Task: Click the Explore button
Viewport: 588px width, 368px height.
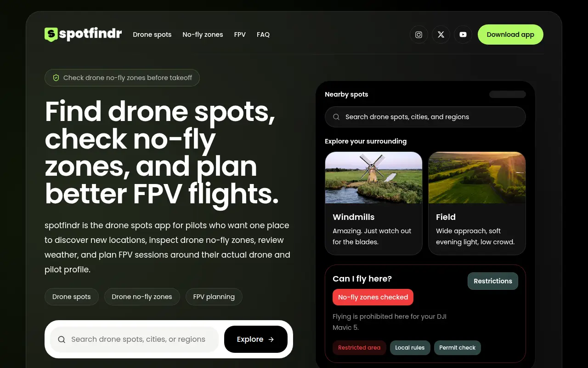Action: coord(256,339)
